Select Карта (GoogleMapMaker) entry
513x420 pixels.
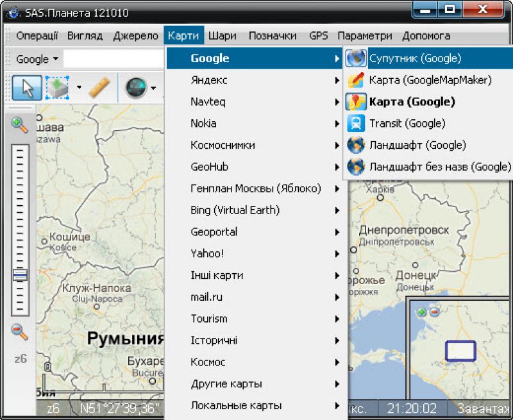pos(428,80)
